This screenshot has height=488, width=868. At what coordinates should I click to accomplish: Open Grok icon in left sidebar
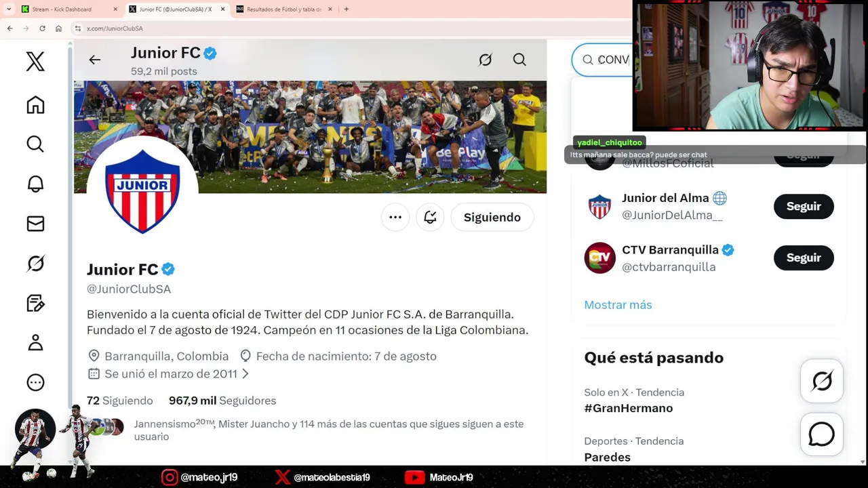[x=35, y=263]
